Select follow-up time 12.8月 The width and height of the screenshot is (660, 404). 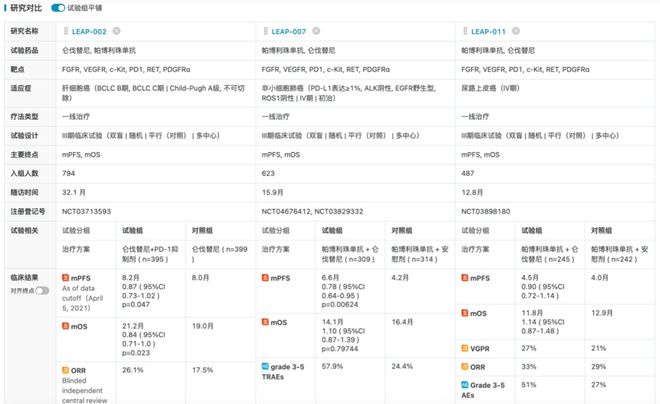pos(472,192)
